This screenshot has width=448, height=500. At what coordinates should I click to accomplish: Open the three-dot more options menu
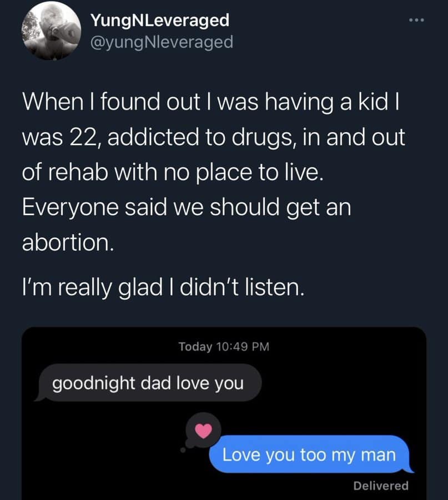[x=415, y=21]
